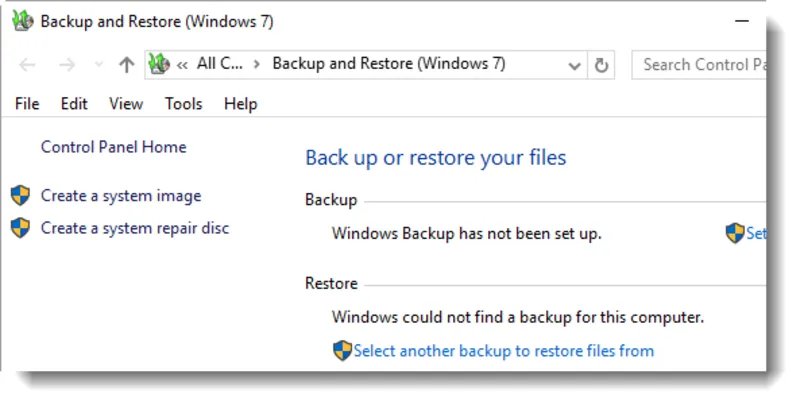Open the View menu
Viewport: 800px width, 405px height.
point(126,104)
